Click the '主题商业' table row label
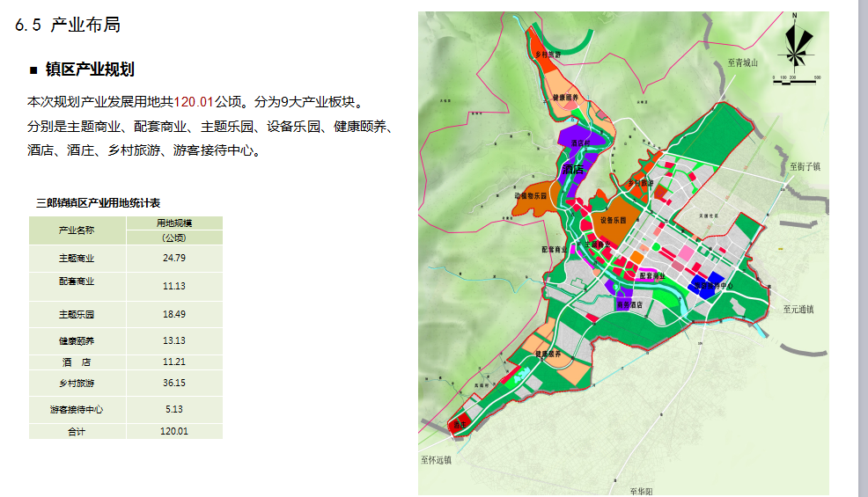868x497 pixels. point(77,259)
